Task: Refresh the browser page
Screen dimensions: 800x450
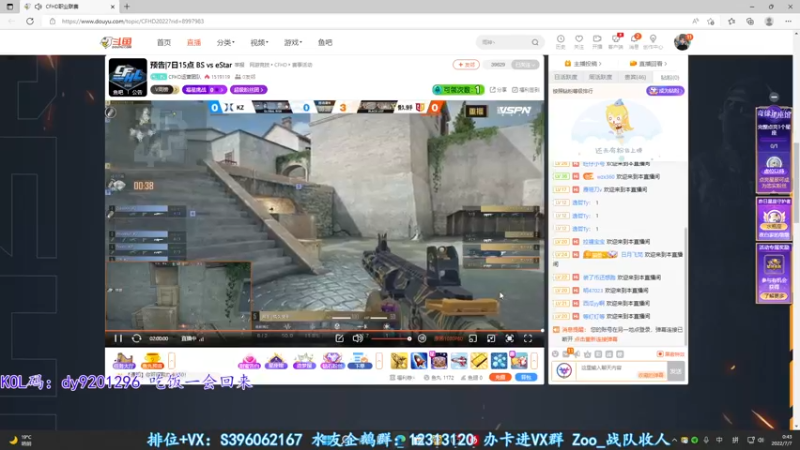Action: [30, 21]
